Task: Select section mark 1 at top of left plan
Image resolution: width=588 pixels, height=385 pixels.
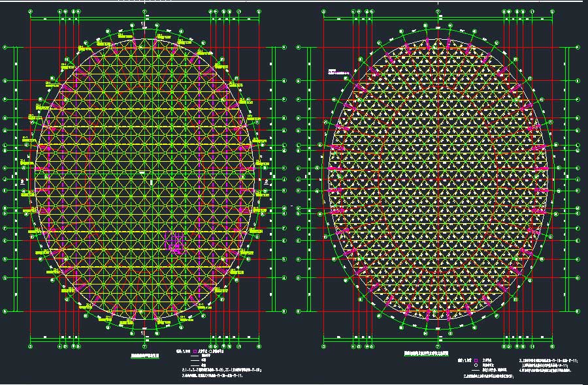Action: [x=142, y=24]
